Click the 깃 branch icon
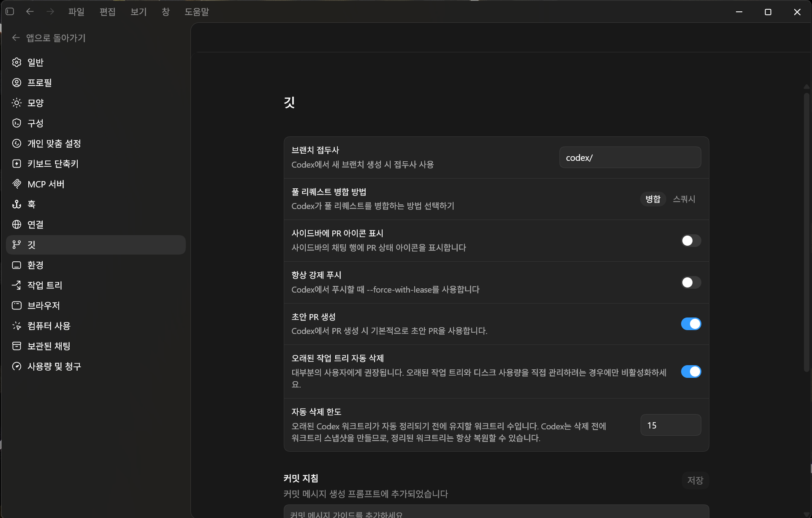812x518 pixels. pos(16,245)
